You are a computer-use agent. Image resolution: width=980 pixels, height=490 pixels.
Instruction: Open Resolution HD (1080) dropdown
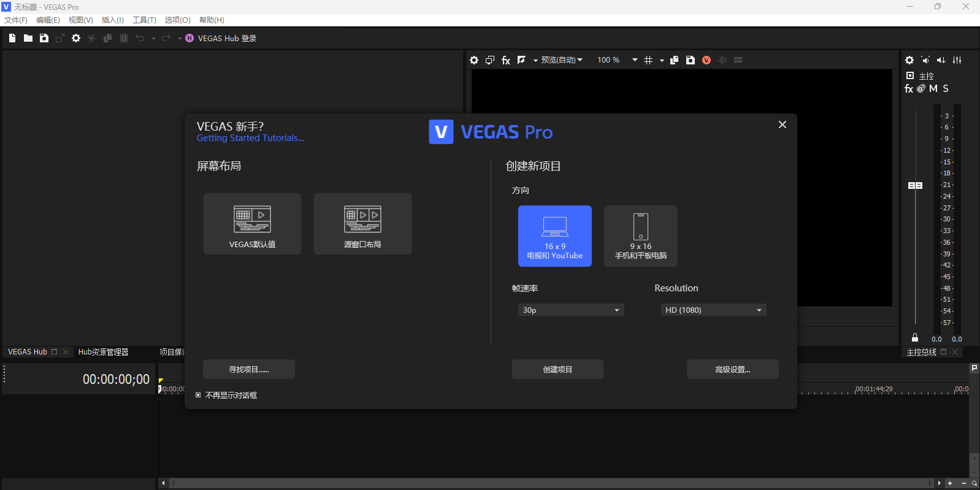(713, 310)
